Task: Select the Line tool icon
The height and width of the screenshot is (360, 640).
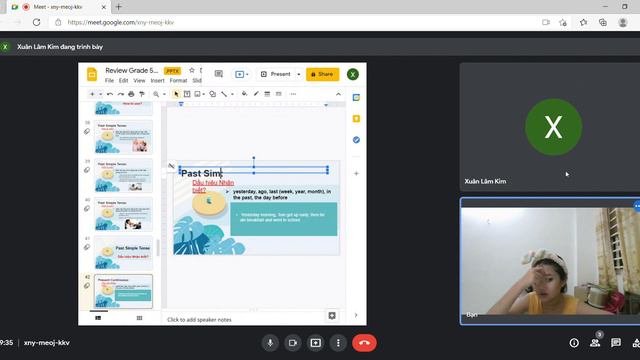Action: [x=224, y=94]
